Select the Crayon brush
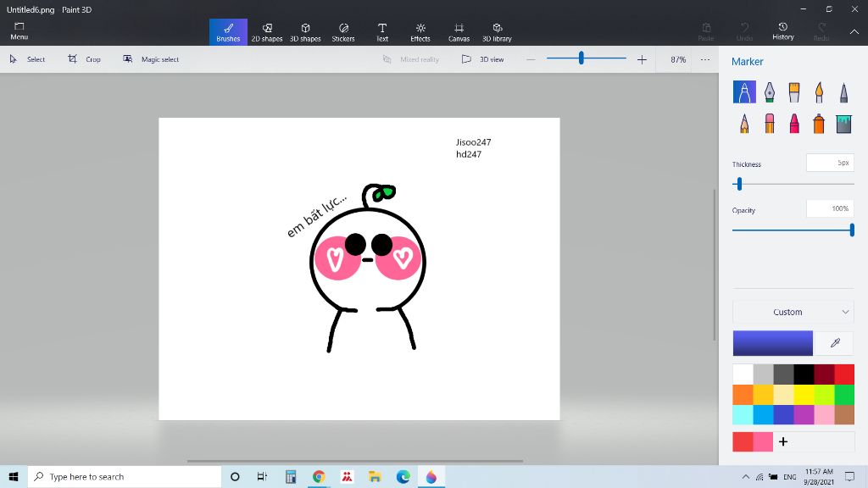 [x=794, y=124]
